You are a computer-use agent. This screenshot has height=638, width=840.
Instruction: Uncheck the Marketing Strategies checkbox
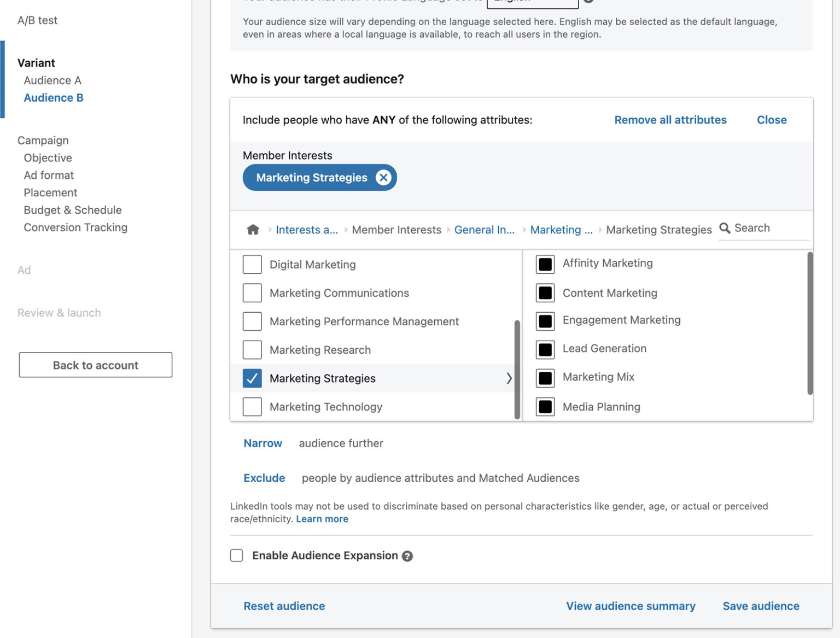click(x=252, y=378)
